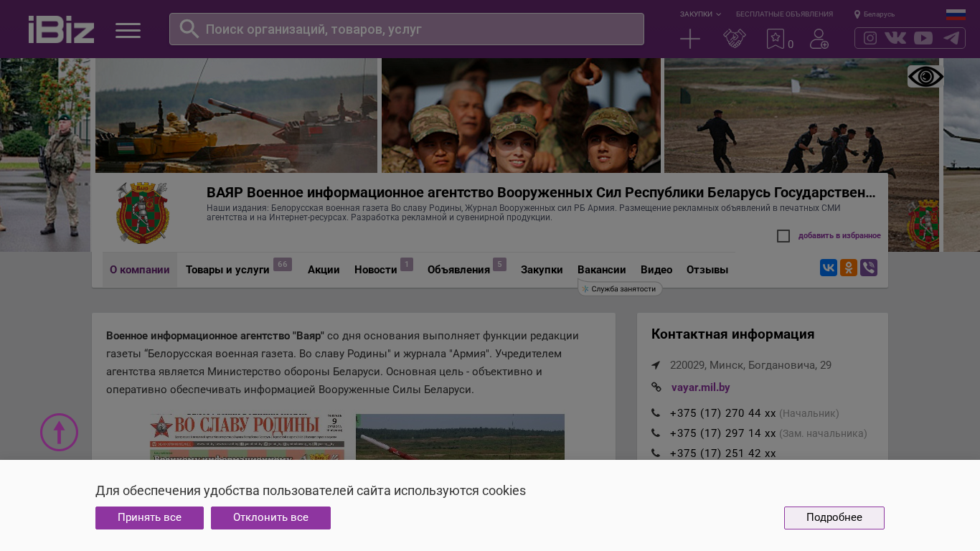Click the search magnifier icon

tap(189, 29)
